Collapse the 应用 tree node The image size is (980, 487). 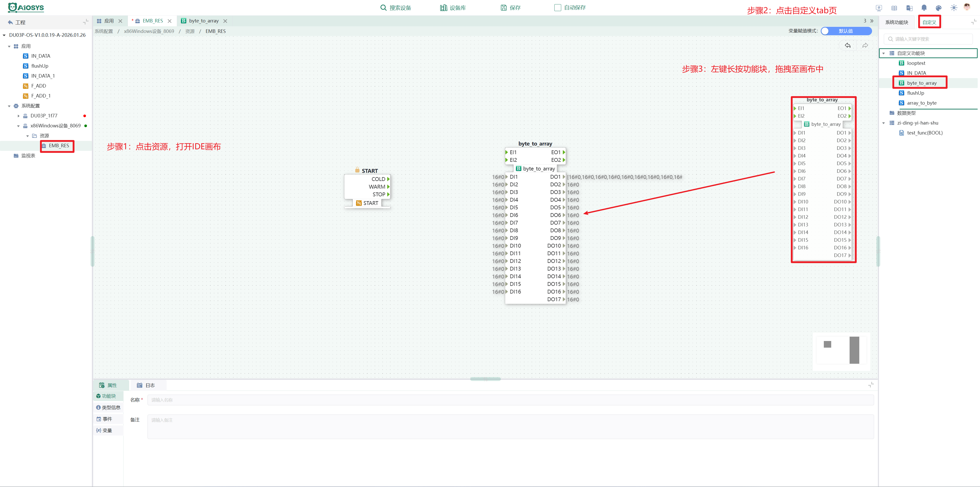(x=9, y=46)
